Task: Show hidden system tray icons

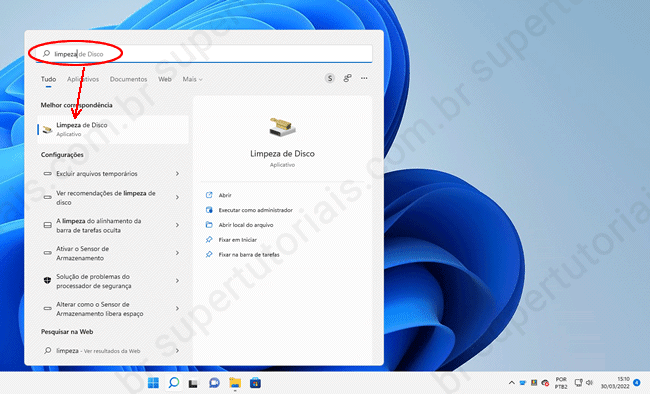Action: click(x=512, y=383)
